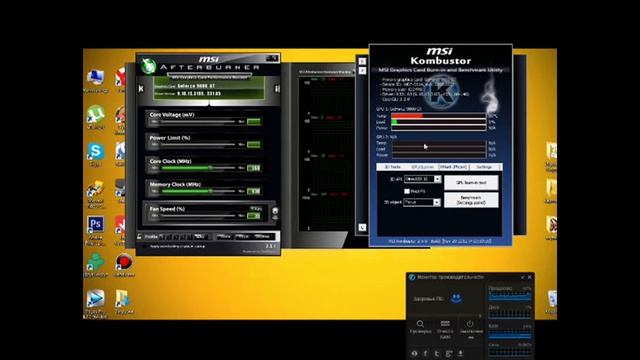
Task: Click the power shutdown icon in performance monitor
Action: point(470,324)
